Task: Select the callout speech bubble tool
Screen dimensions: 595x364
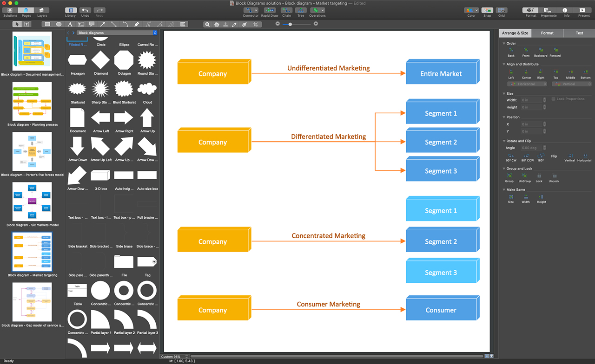Action: pyautogui.click(x=92, y=24)
